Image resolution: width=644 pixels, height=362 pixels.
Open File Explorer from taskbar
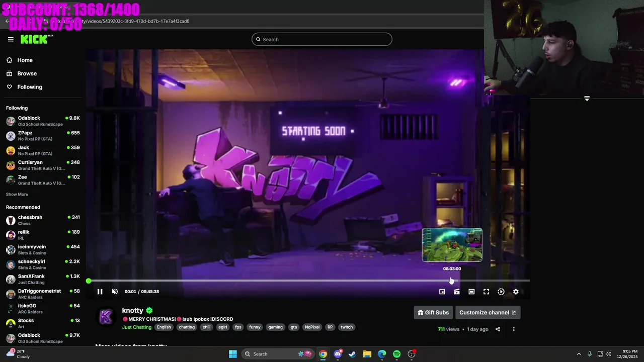point(367,354)
